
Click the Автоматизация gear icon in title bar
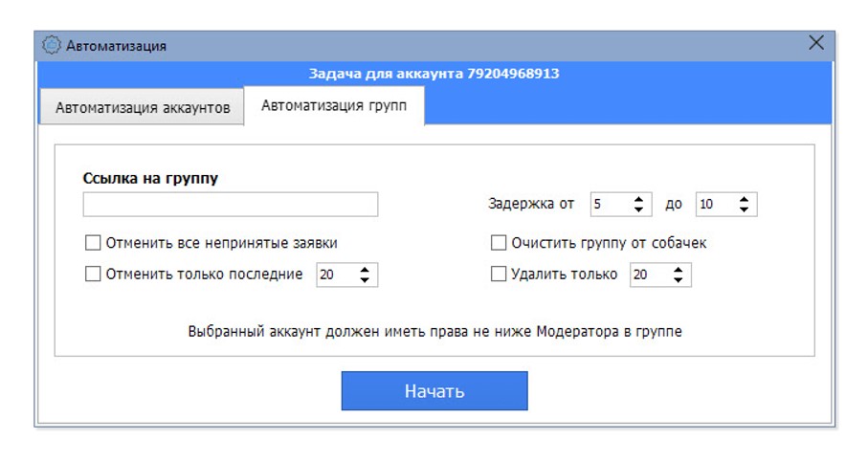pyautogui.click(x=52, y=45)
